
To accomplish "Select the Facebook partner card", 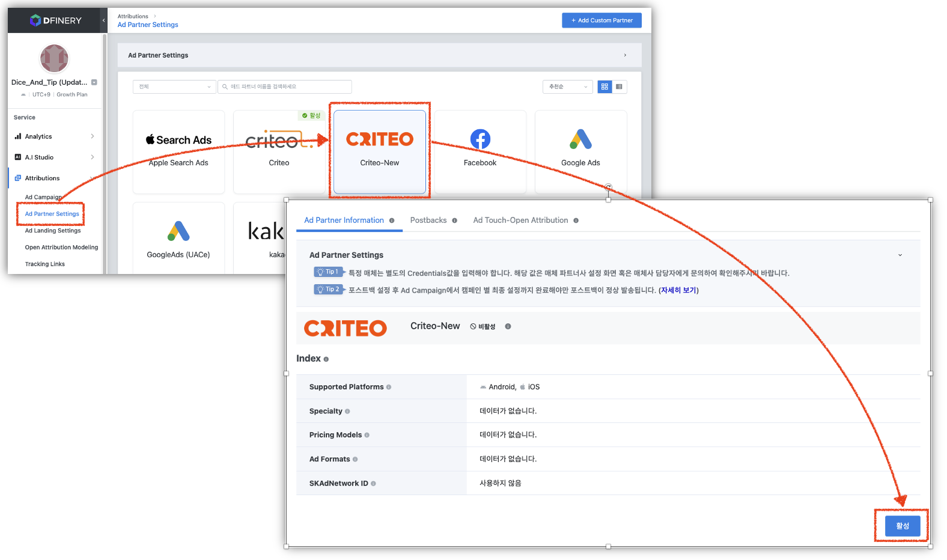I will pos(480,152).
